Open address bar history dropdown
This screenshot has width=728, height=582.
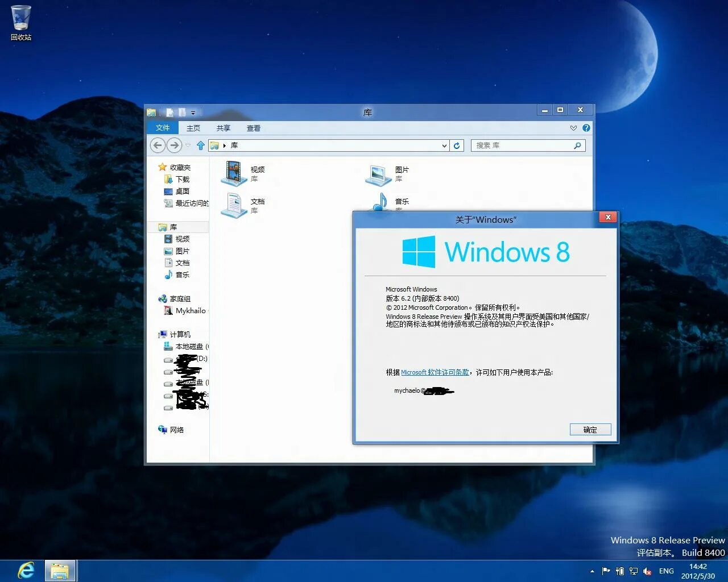tap(444, 145)
